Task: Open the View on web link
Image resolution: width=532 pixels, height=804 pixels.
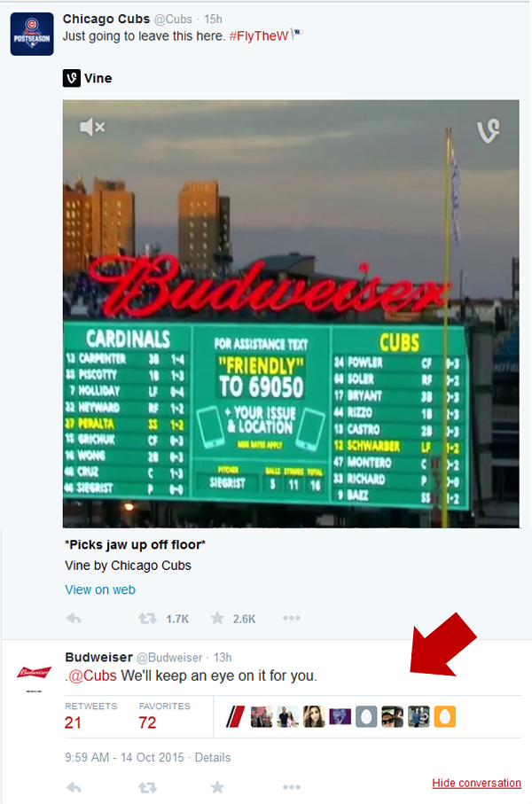Action: (x=100, y=589)
